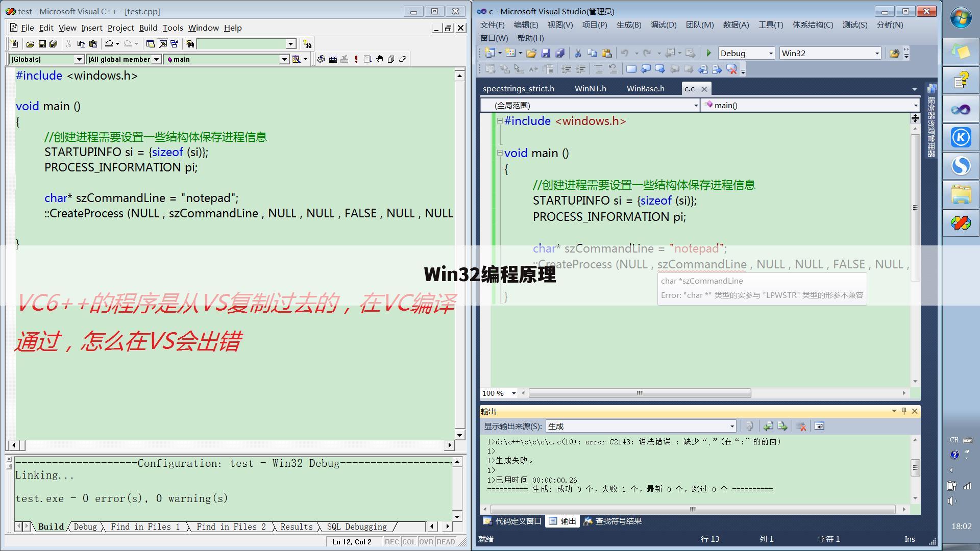The width and height of the screenshot is (980, 551).
Task: Open the All global members dropdown in VC++
Action: coord(124,59)
